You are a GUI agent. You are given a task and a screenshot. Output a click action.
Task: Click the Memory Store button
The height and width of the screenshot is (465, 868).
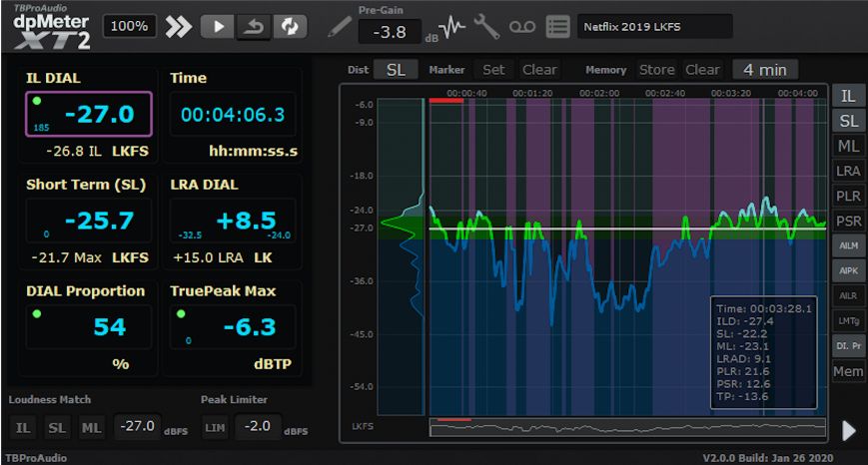point(657,70)
